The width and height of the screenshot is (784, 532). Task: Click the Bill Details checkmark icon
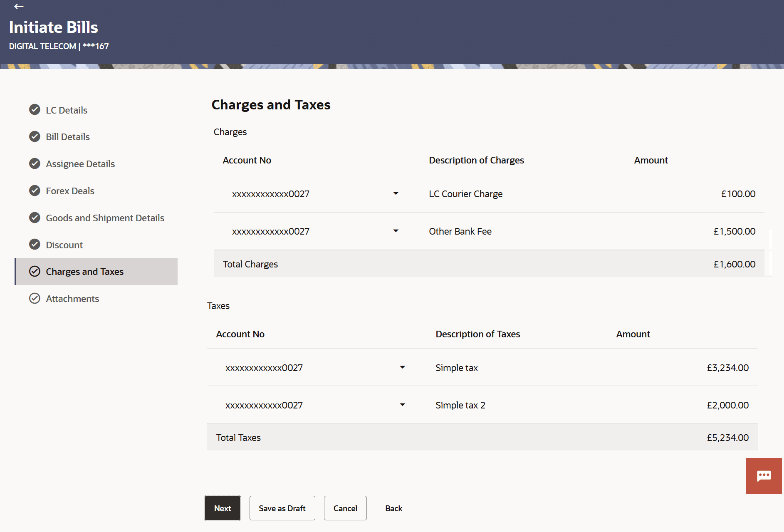35,137
